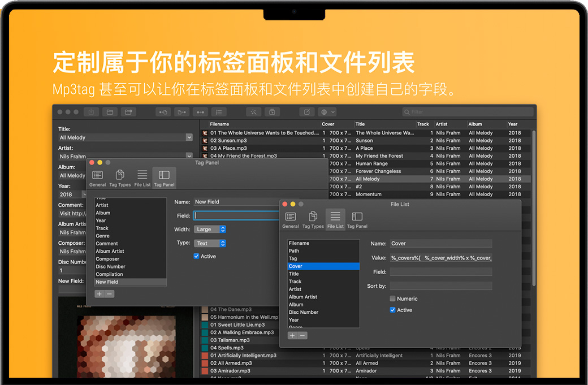This screenshot has height=385, width=588.
Task: Select Album Artist in the File List column list
Action: click(x=303, y=297)
